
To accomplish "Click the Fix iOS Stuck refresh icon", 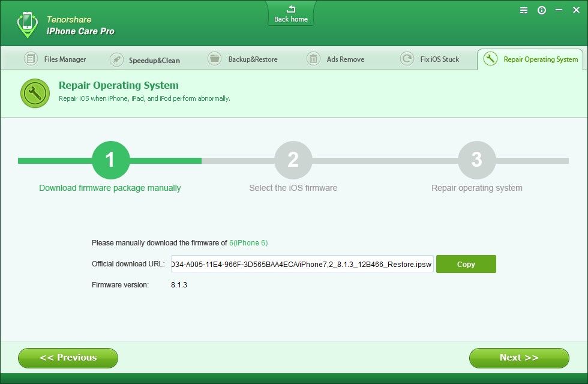I will tap(407, 59).
